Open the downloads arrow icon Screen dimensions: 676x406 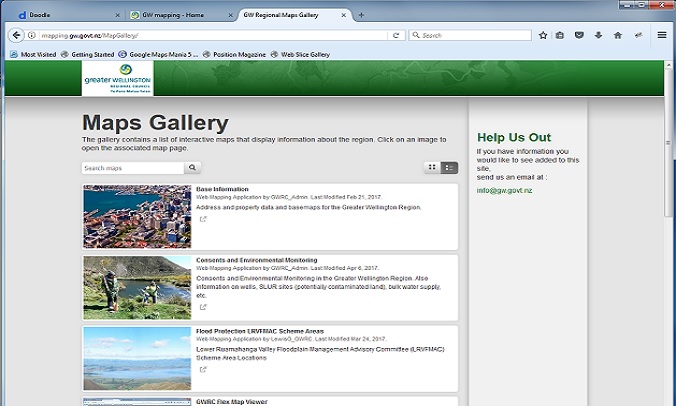click(x=598, y=35)
